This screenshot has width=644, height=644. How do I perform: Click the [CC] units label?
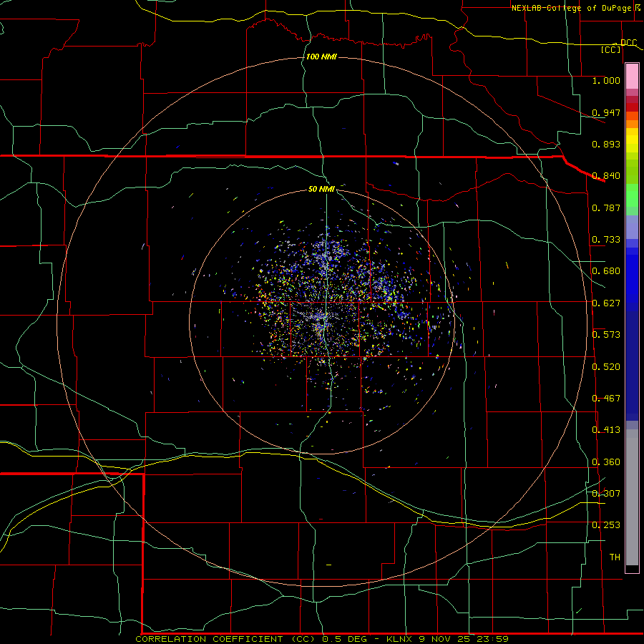[x=611, y=49]
